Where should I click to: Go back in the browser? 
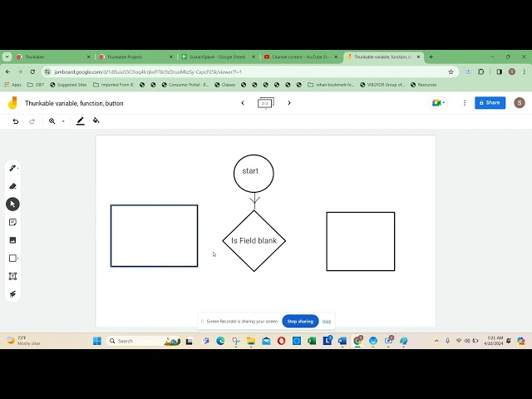[x=7, y=72]
